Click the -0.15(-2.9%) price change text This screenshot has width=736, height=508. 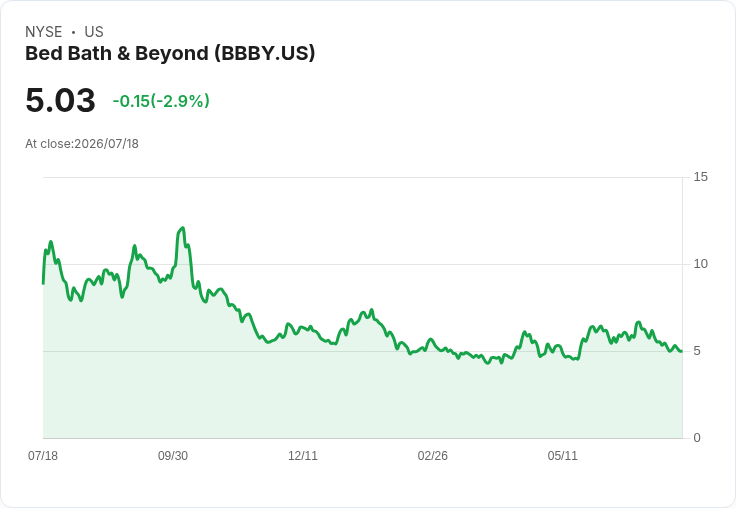161,101
